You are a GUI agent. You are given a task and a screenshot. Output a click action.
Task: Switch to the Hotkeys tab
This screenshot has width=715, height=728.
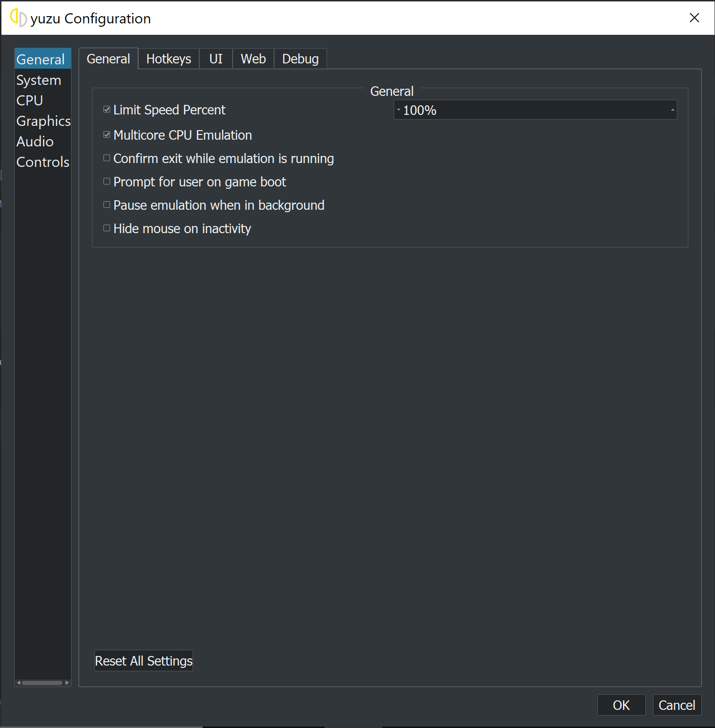pos(169,59)
